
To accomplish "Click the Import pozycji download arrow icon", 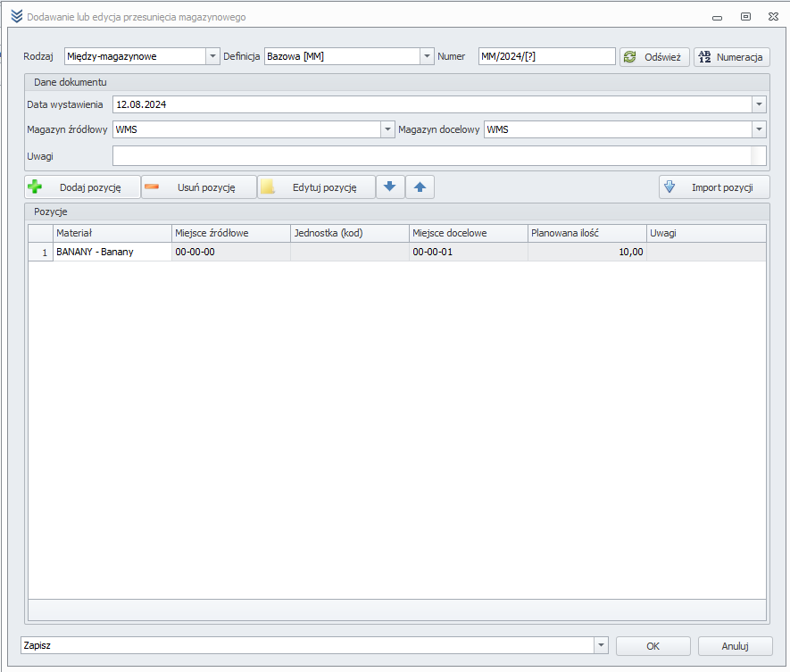I will point(669,187).
